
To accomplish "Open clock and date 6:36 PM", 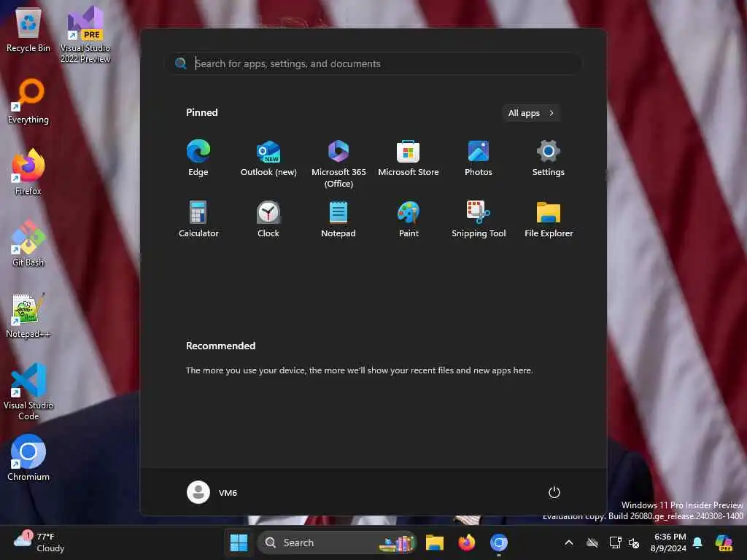I will [x=669, y=542].
